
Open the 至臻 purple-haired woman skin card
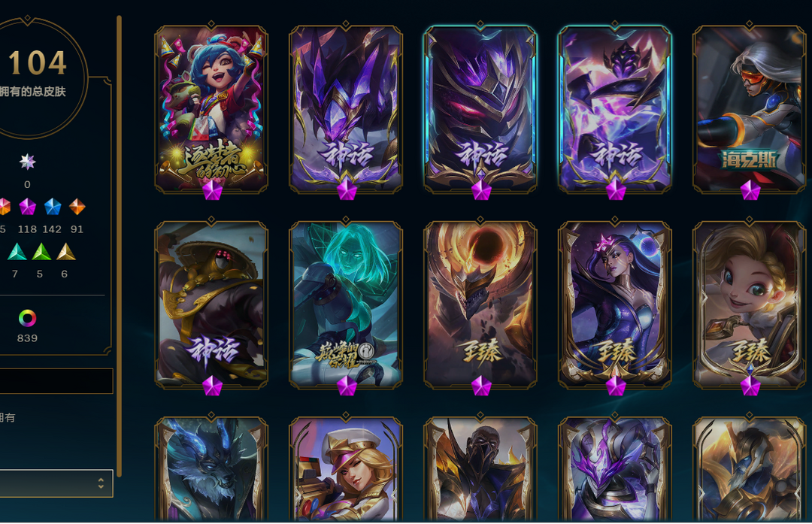615,305
